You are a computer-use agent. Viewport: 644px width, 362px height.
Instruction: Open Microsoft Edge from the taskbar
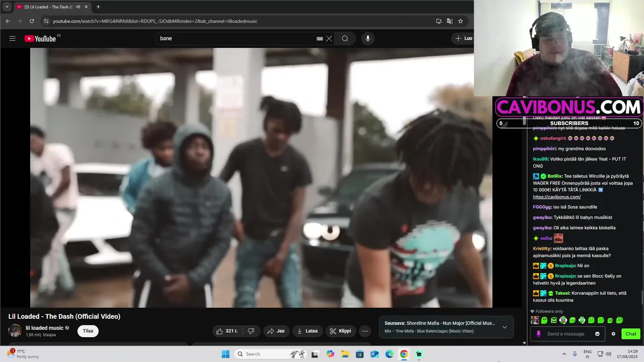pyautogui.click(x=389, y=354)
